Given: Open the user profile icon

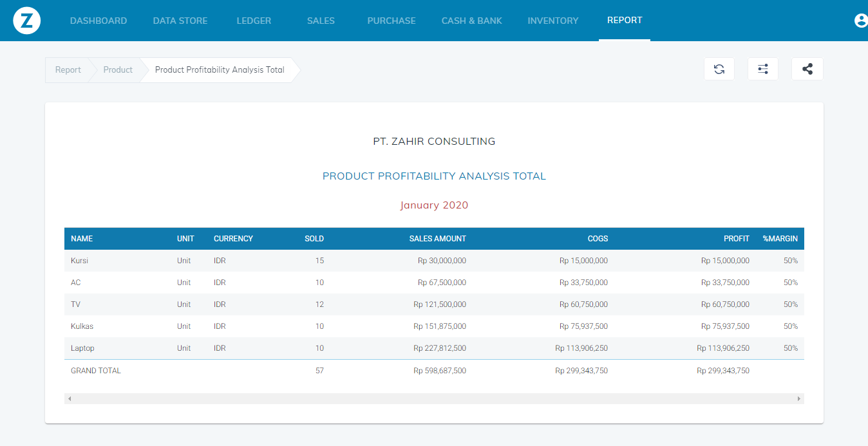Looking at the screenshot, I should click(x=860, y=21).
